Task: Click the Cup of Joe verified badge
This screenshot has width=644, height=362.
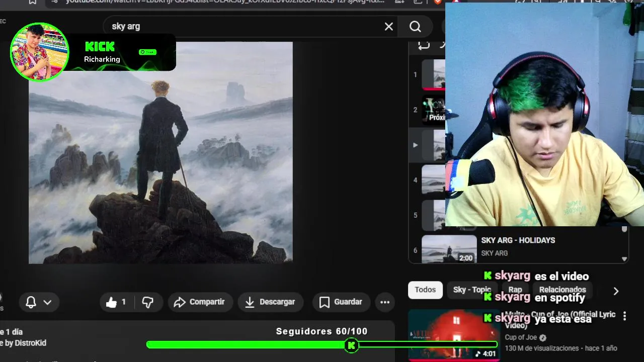Action: [x=542, y=338]
